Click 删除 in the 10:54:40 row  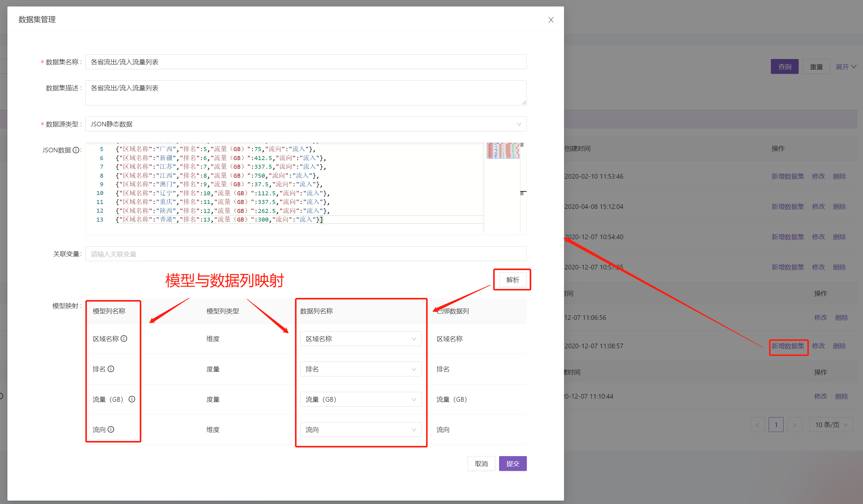click(840, 237)
